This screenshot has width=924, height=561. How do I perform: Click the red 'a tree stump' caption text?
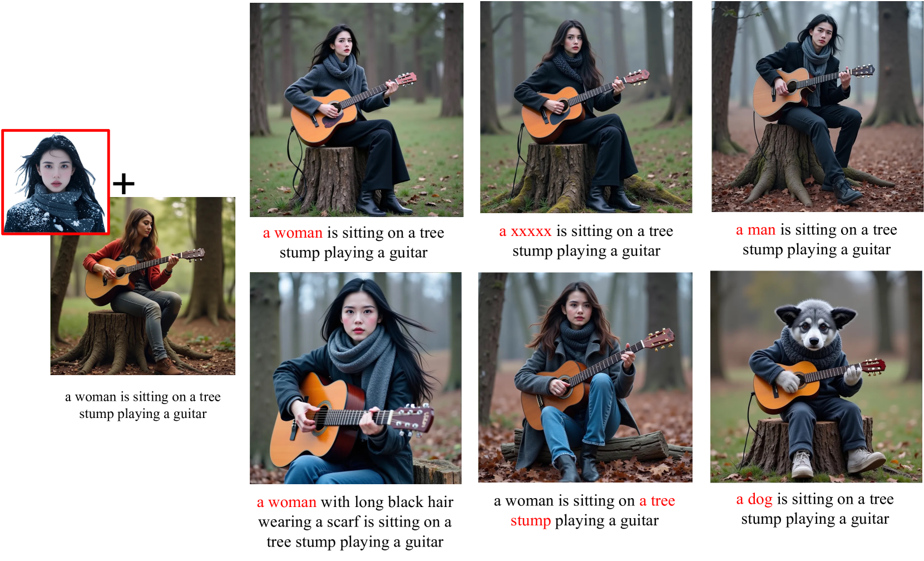592,510
